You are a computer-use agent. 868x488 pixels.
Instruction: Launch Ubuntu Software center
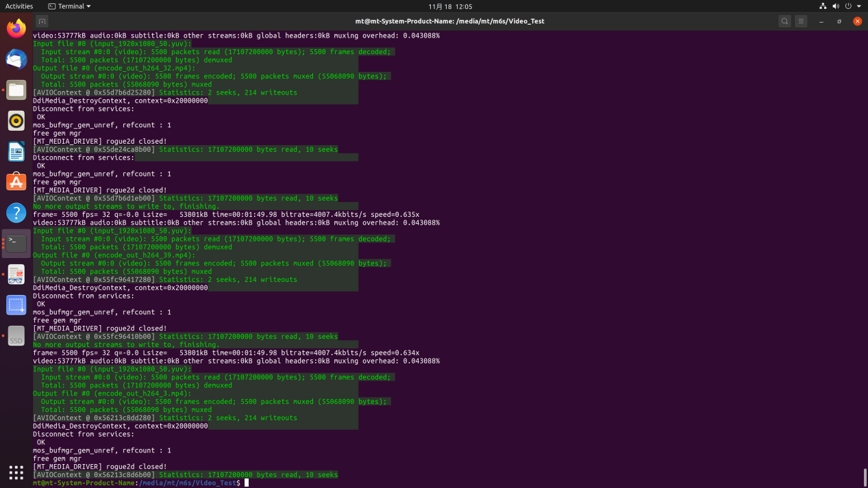[16, 182]
